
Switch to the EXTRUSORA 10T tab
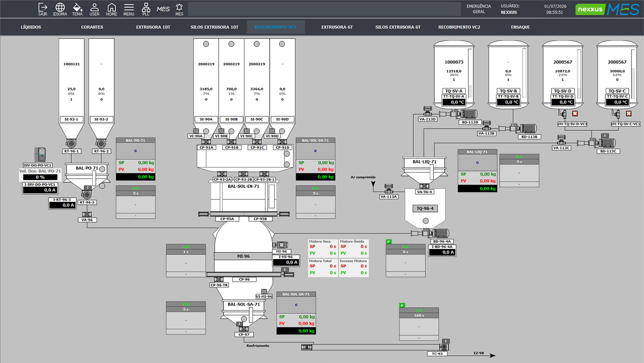pyautogui.click(x=153, y=27)
